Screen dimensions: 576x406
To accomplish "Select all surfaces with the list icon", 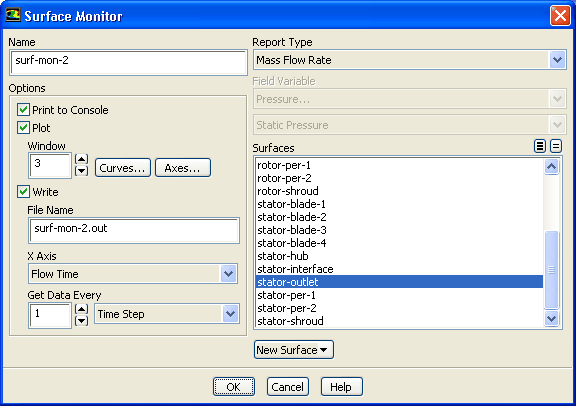I will (x=540, y=146).
